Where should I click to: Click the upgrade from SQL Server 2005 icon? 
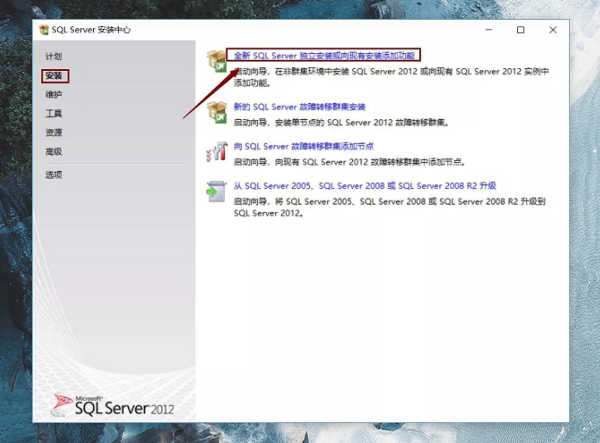214,190
